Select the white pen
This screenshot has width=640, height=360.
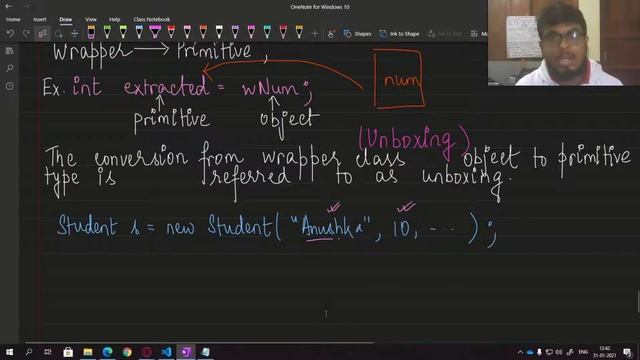coord(219,32)
